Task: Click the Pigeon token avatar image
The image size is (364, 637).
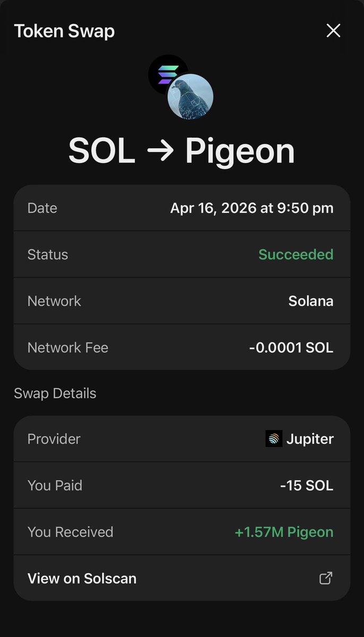Action: 190,97
